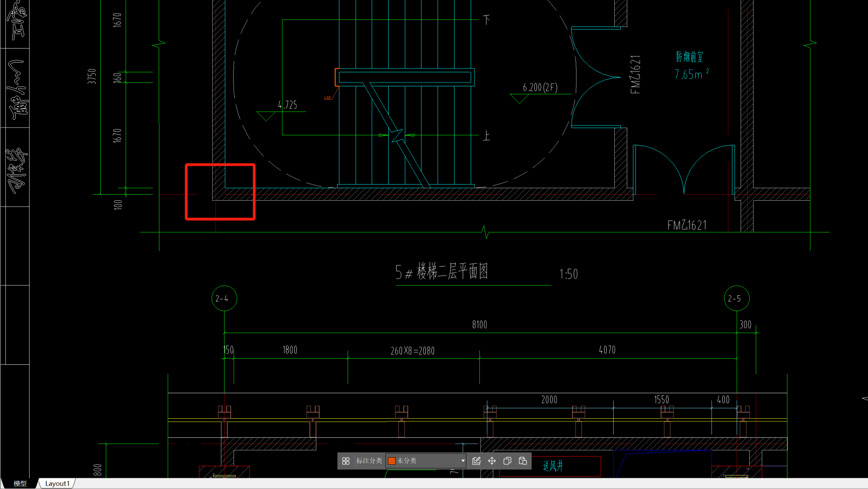The image size is (868, 489).
Task: Click the horizontal FMZ1621 door label
Action: coord(687,225)
